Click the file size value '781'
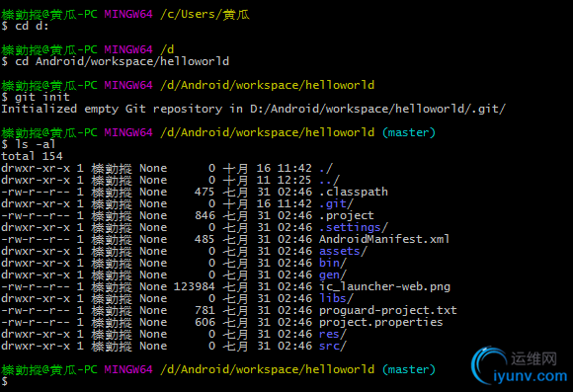This screenshot has width=573, height=392. click(205, 310)
